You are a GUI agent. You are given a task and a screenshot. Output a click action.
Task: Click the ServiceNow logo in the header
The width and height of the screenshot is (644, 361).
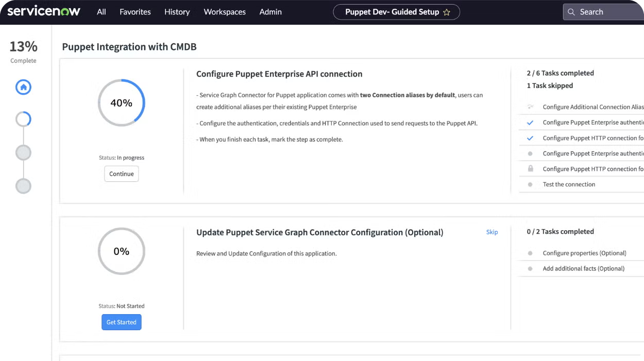(x=44, y=11)
